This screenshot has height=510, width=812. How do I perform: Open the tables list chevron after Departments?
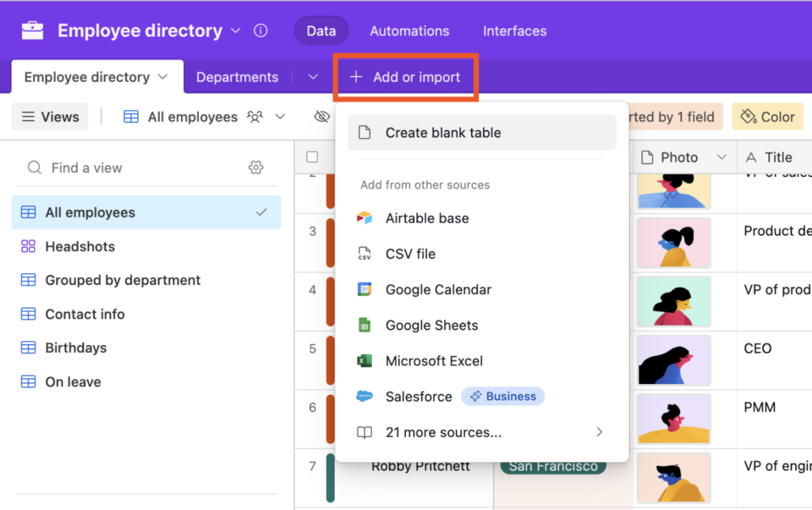(x=312, y=77)
